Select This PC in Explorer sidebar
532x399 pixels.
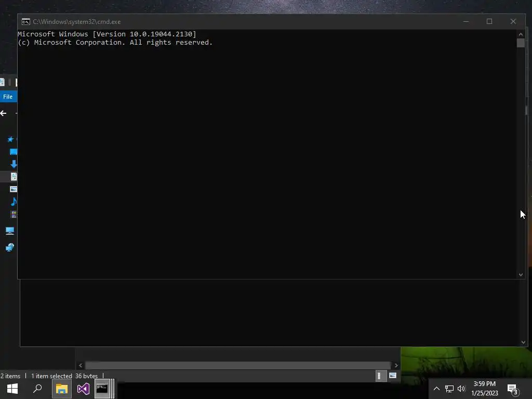pos(10,231)
